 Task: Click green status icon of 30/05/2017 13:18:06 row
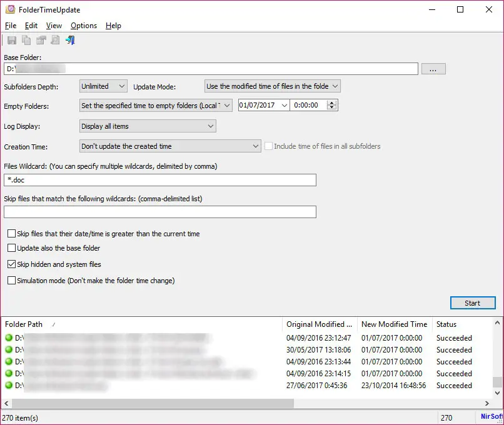tap(9, 349)
